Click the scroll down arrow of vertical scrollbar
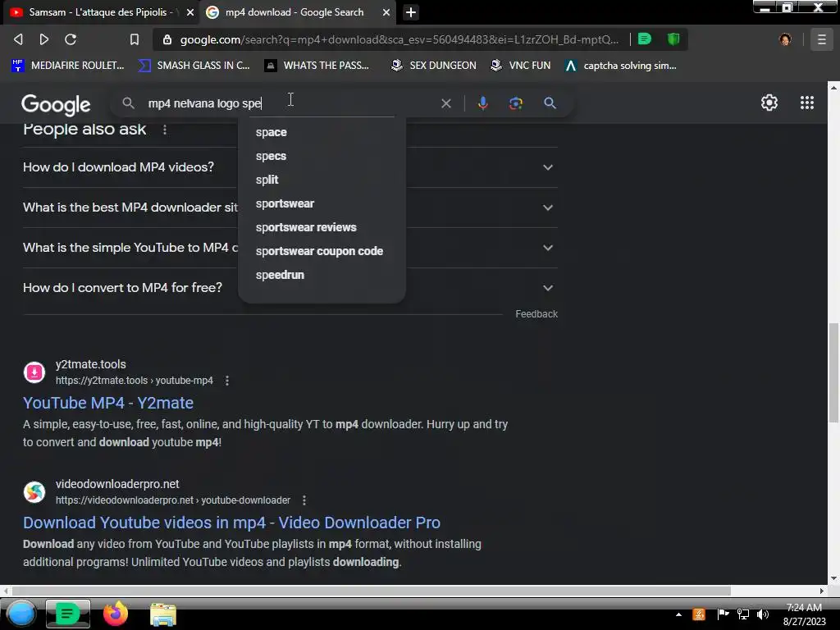The image size is (840, 630). [x=833, y=578]
